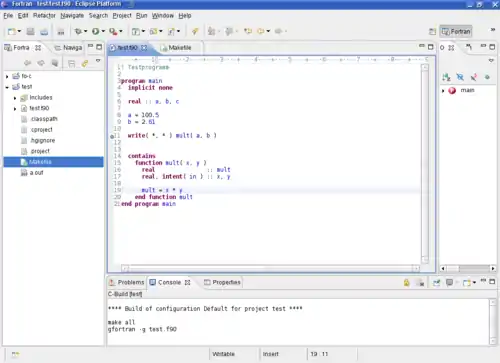Image resolution: width=500 pixels, height=363 pixels.
Task: Click the Build All icon in toolbar
Action: [x=61, y=32]
